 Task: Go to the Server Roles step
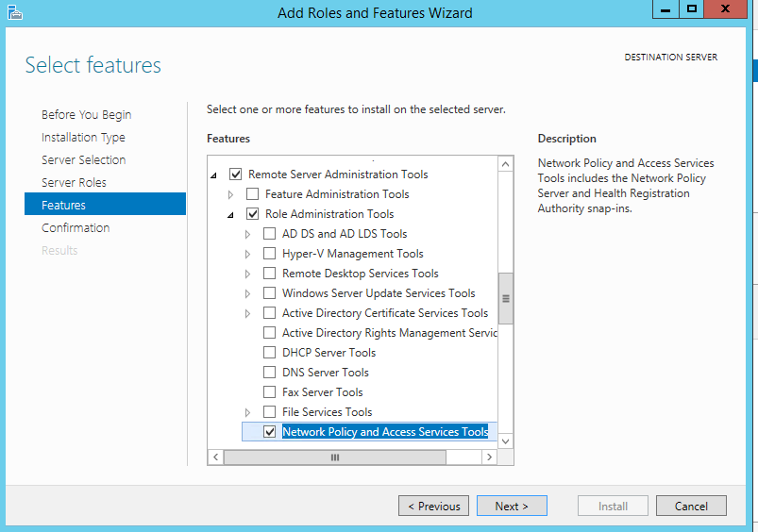tap(74, 182)
